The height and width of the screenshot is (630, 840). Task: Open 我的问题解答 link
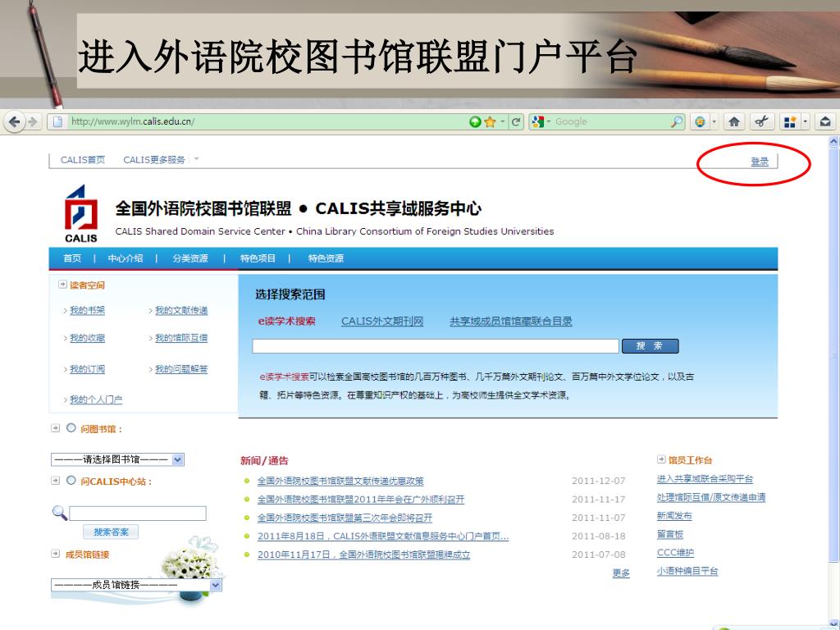click(x=181, y=369)
